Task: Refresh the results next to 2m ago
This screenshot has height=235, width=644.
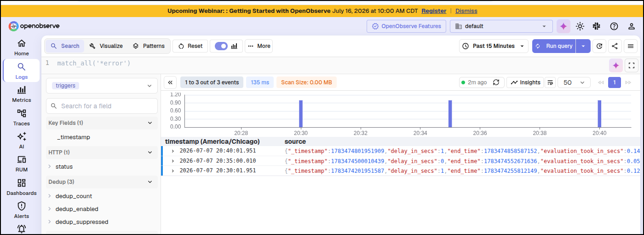Action: pyautogui.click(x=496, y=82)
